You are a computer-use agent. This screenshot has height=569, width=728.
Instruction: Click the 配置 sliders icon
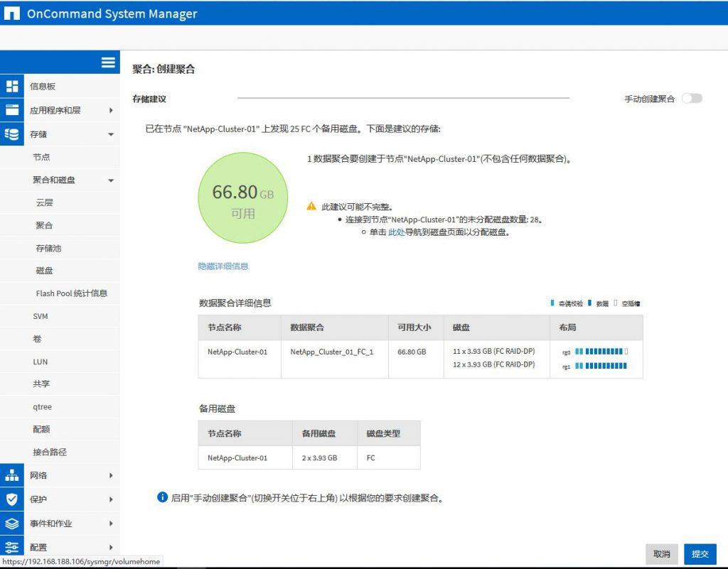click(x=12, y=547)
